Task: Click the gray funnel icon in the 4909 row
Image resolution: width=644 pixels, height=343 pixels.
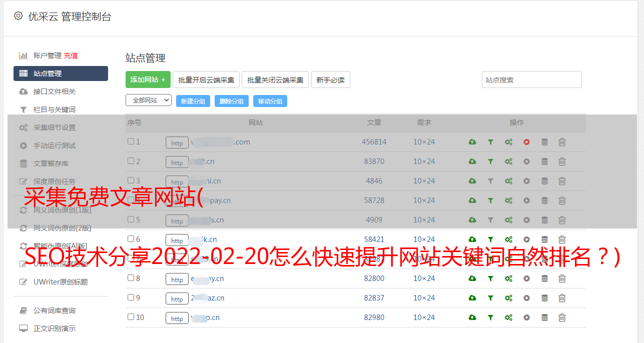Action: [490, 220]
